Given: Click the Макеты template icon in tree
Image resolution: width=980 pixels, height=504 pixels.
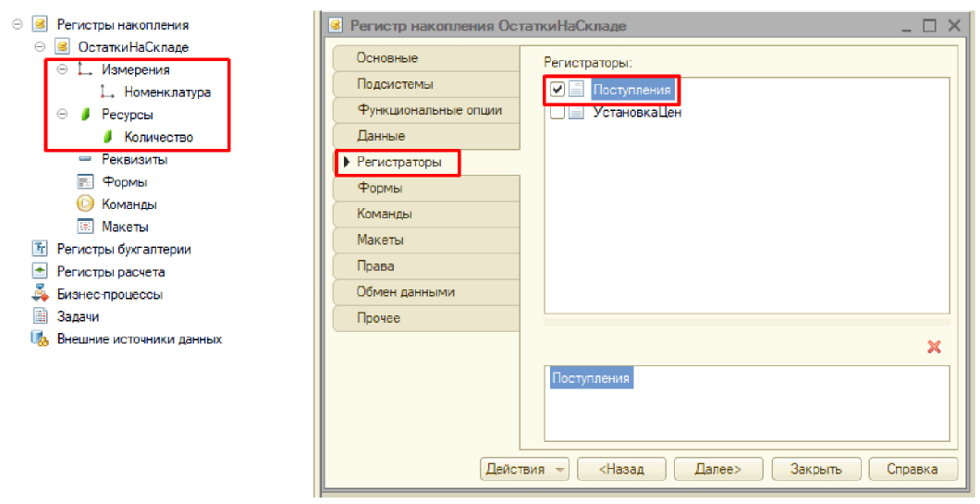Looking at the screenshot, I should click(x=85, y=227).
